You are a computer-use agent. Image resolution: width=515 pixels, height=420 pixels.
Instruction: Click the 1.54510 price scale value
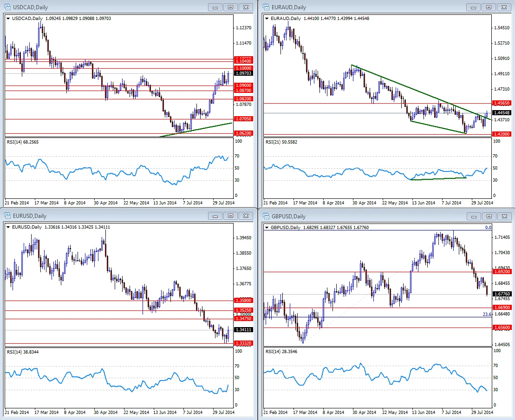pos(502,27)
